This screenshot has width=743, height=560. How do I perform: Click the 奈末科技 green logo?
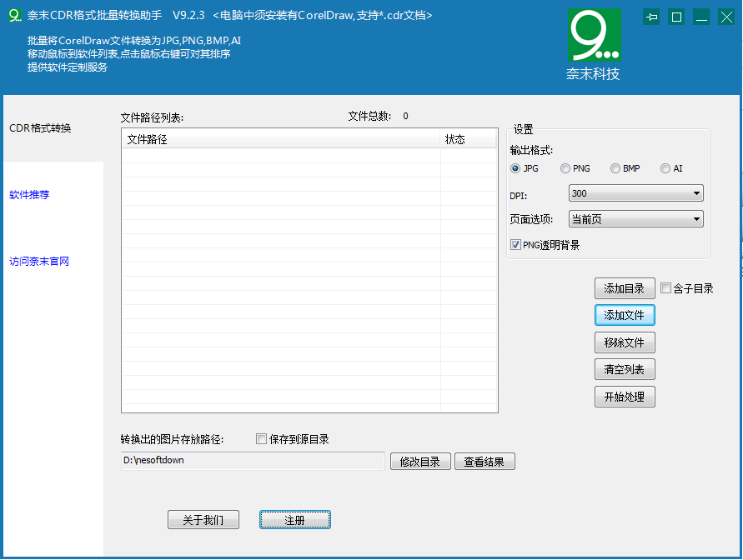tap(594, 33)
